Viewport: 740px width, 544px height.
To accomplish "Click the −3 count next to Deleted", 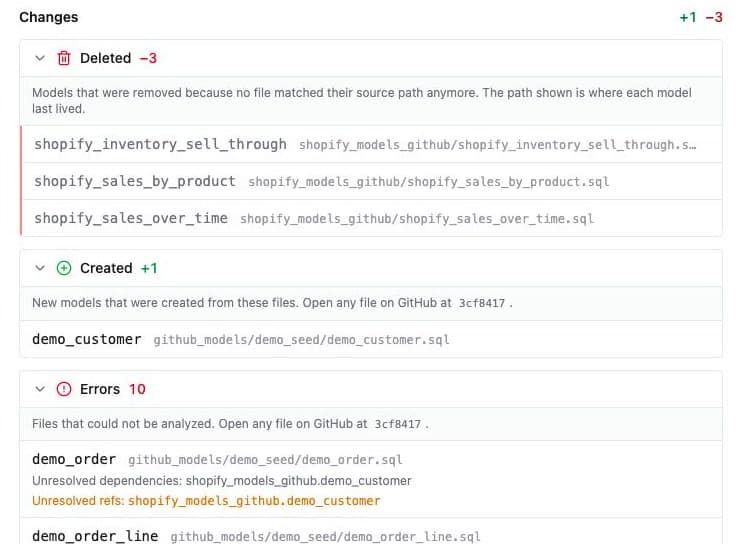I will coord(148,58).
